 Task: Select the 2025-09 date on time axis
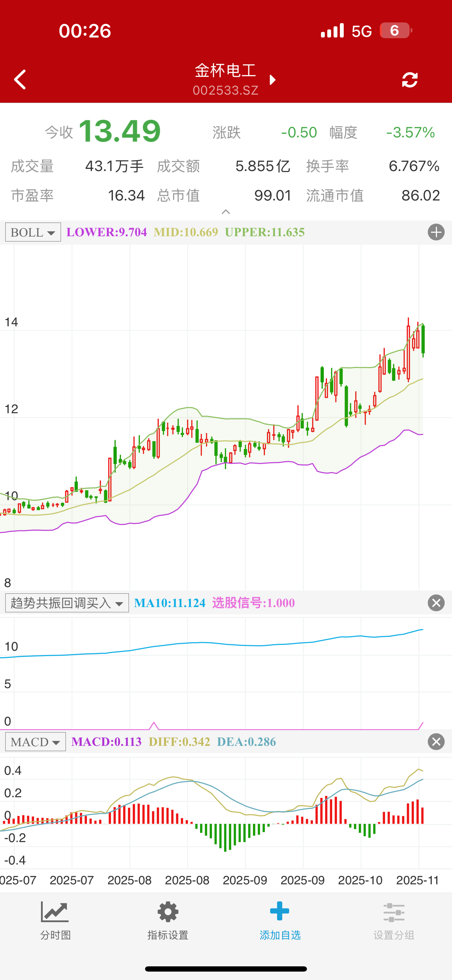tap(245, 880)
